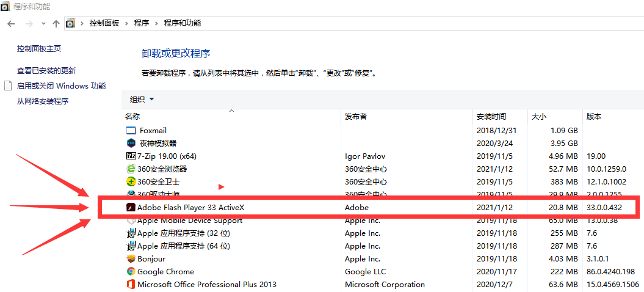Viewport: 644px width, 292px height.
Task: Open the recent locations dropdown arrow
Action: point(43,24)
